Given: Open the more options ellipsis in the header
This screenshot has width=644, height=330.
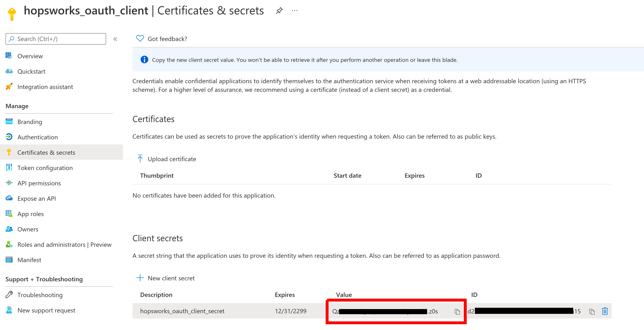Looking at the screenshot, I should click(x=294, y=11).
